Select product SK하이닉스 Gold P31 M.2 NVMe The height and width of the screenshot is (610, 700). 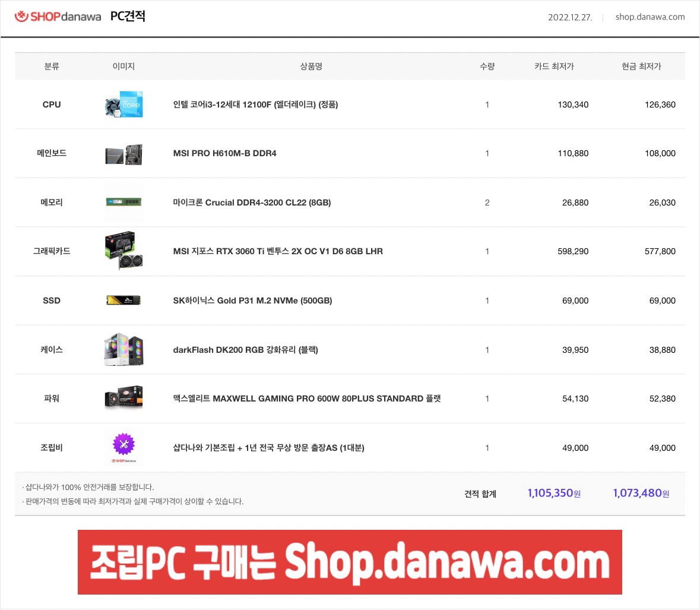[x=252, y=301]
